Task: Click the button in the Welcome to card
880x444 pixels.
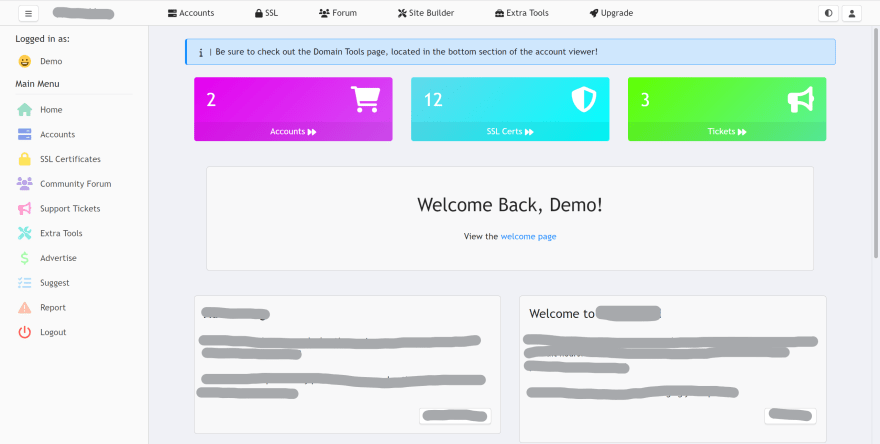Action: pos(790,416)
